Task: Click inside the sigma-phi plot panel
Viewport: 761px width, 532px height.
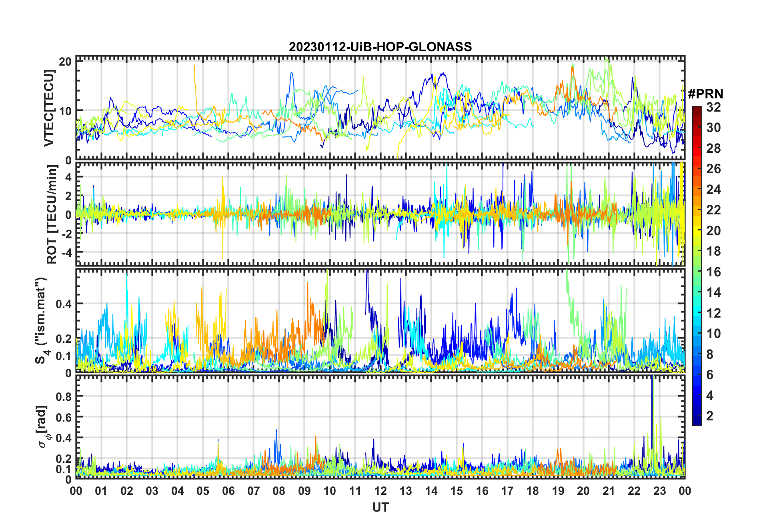Action: coord(380,426)
